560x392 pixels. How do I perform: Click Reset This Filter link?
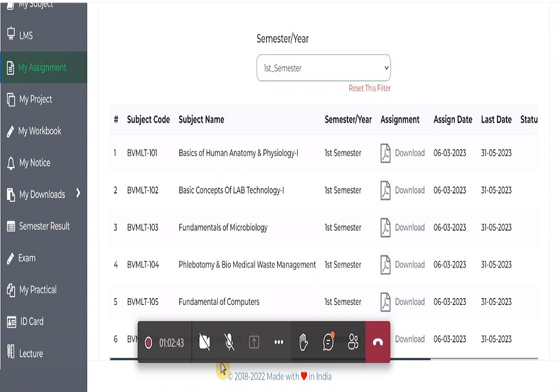click(x=369, y=88)
